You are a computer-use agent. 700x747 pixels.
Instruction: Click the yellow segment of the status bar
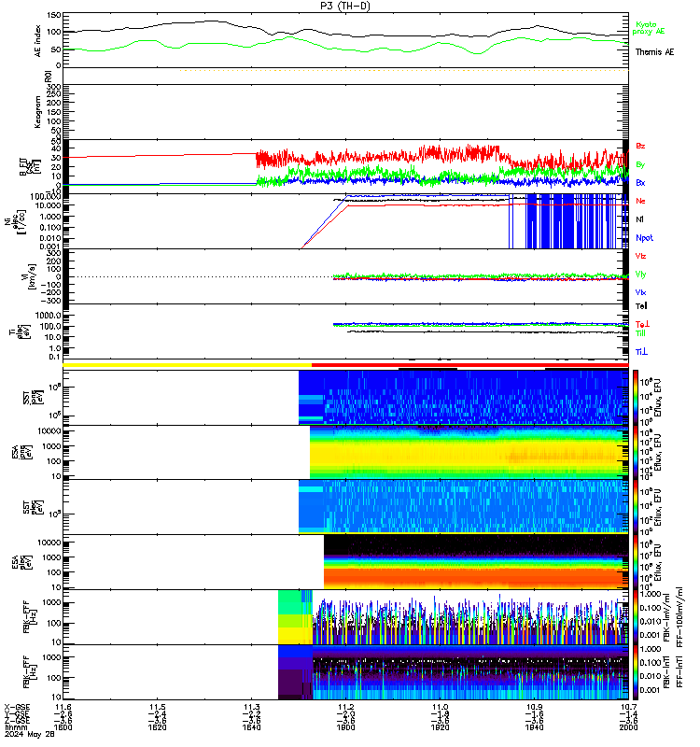tap(188, 365)
